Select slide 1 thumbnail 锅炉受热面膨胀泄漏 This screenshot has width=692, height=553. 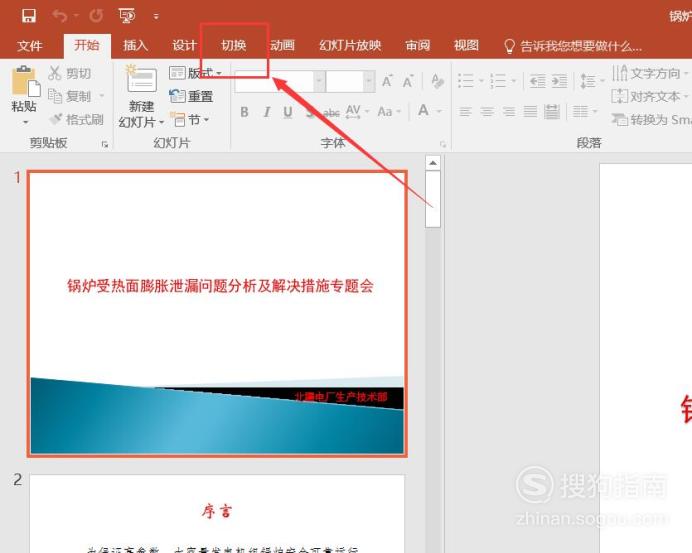click(217, 313)
